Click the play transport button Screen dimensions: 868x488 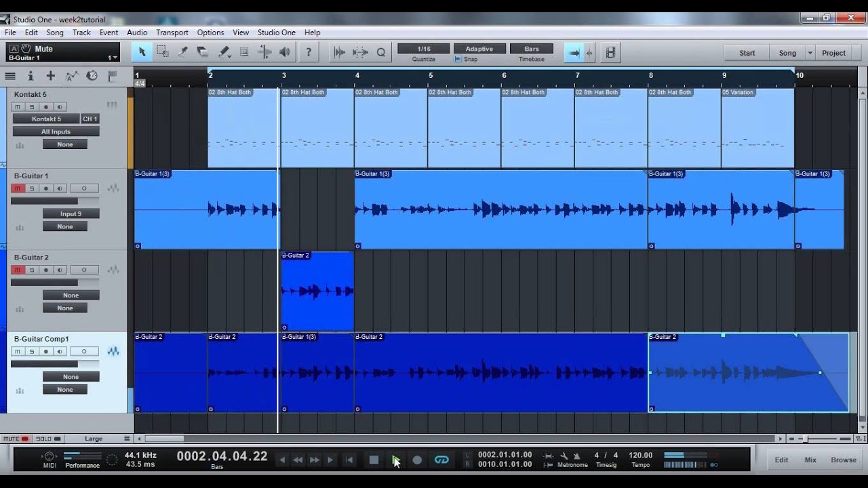pyautogui.click(x=395, y=460)
